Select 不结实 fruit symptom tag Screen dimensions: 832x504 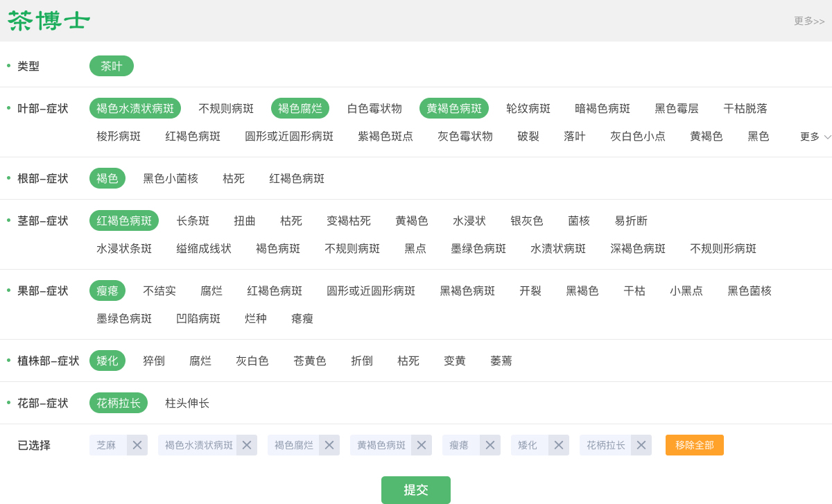point(159,290)
